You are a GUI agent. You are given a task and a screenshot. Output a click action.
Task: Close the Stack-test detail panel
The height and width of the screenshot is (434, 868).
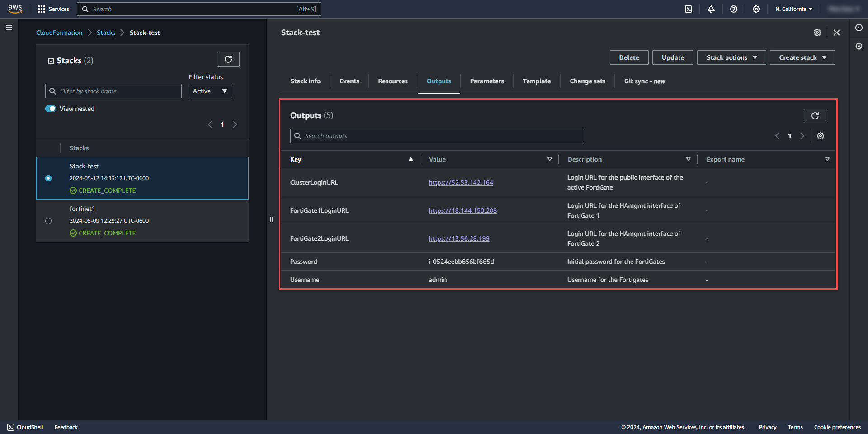(837, 33)
